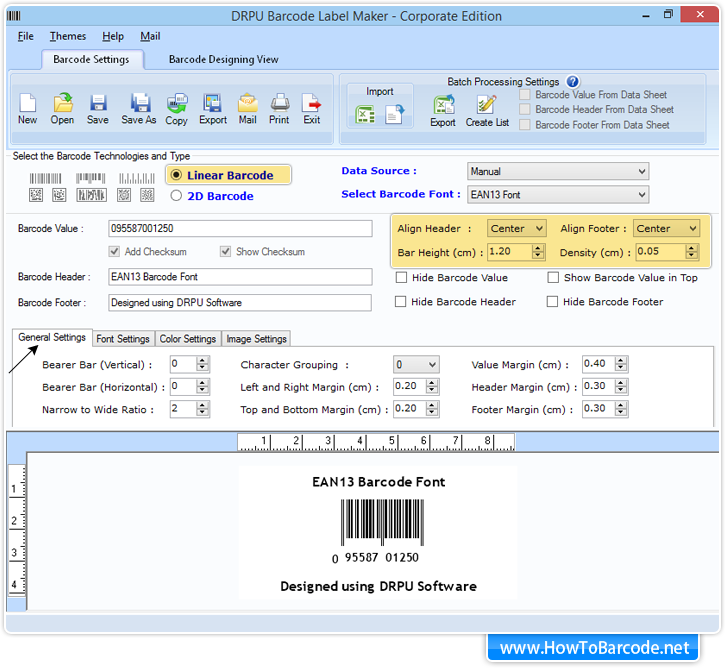Viewport: 725px width, 668px height.
Task: Print the barcode using the Print icon
Action: 279,104
